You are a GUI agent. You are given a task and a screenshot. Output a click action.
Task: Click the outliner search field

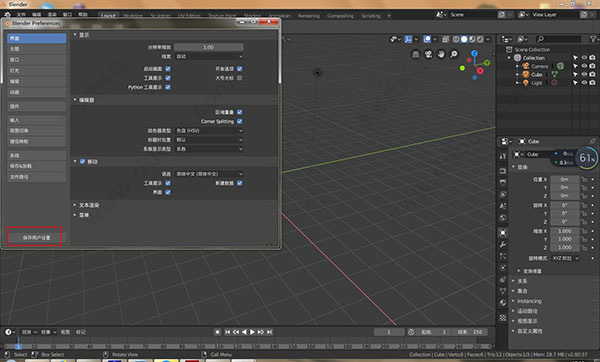(559, 39)
